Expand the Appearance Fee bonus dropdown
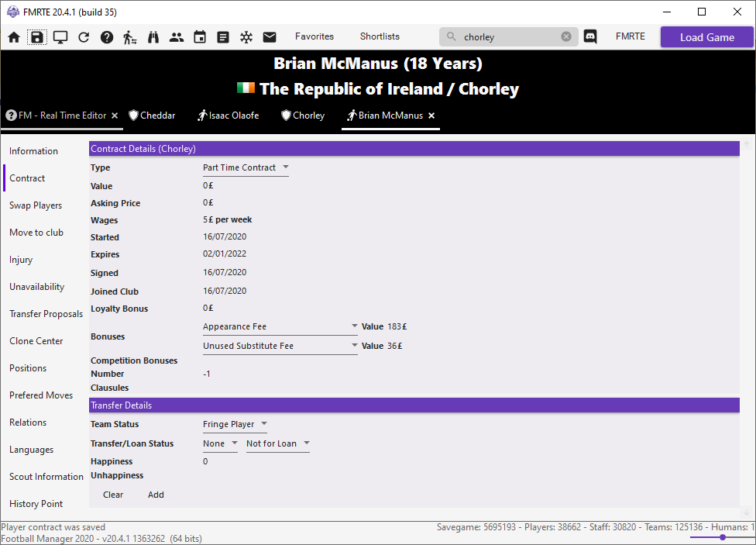The width and height of the screenshot is (756, 545). pyautogui.click(x=280, y=327)
